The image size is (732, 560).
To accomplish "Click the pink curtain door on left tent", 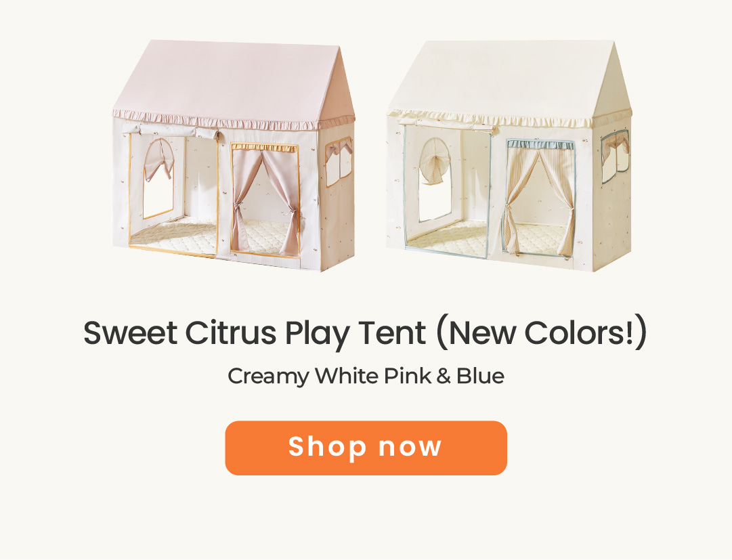I will (x=265, y=200).
